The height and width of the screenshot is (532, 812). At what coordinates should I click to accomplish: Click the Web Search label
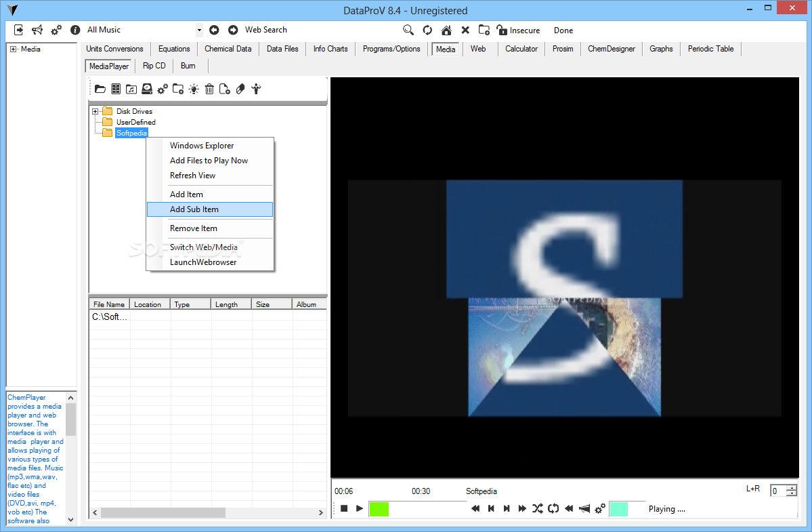tap(266, 30)
